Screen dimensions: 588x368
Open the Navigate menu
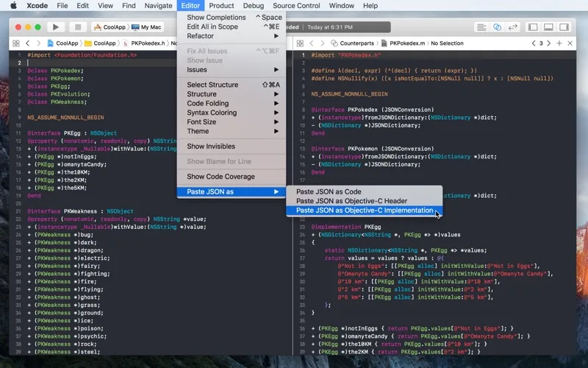point(158,6)
